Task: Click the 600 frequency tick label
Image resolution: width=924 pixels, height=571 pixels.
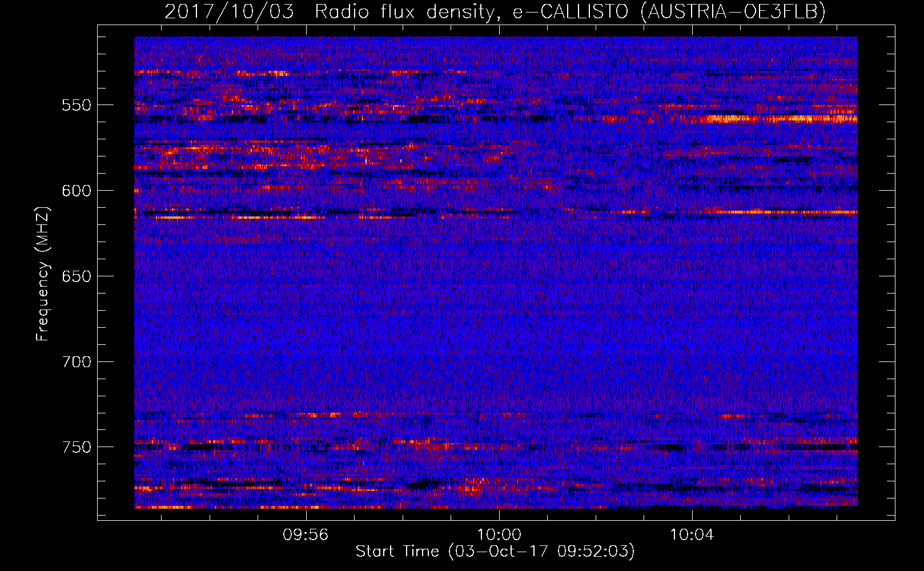Action: 77,191
